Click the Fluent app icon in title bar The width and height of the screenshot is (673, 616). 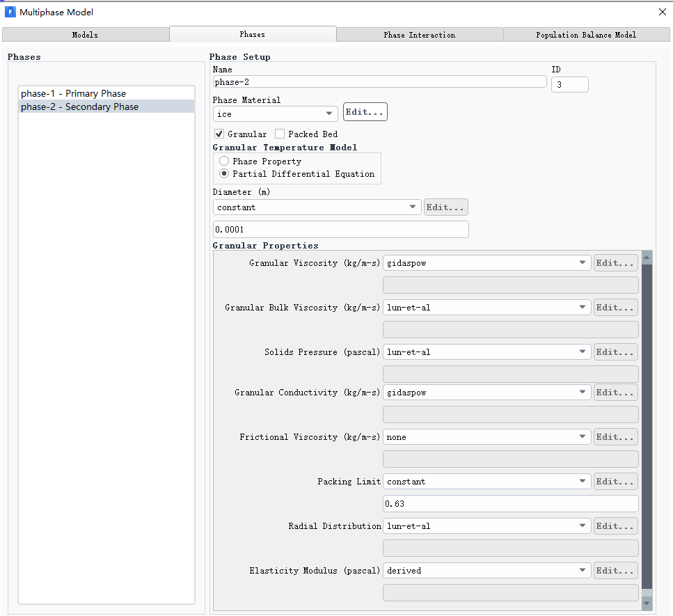point(10,12)
